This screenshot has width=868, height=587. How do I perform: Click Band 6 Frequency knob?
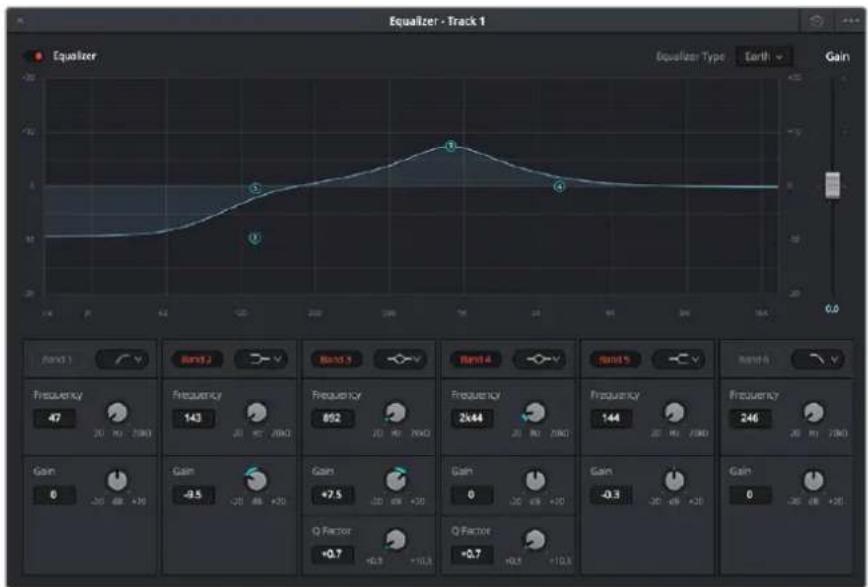(x=813, y=413)
